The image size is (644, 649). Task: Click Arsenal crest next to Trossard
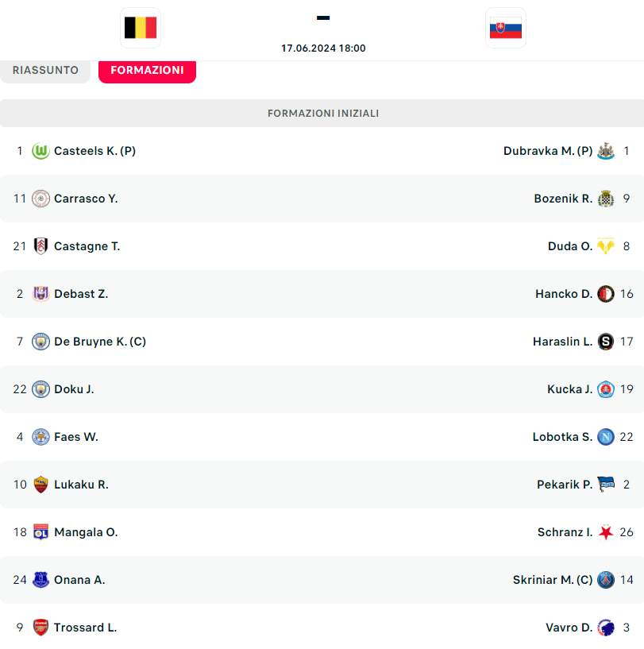40,628
